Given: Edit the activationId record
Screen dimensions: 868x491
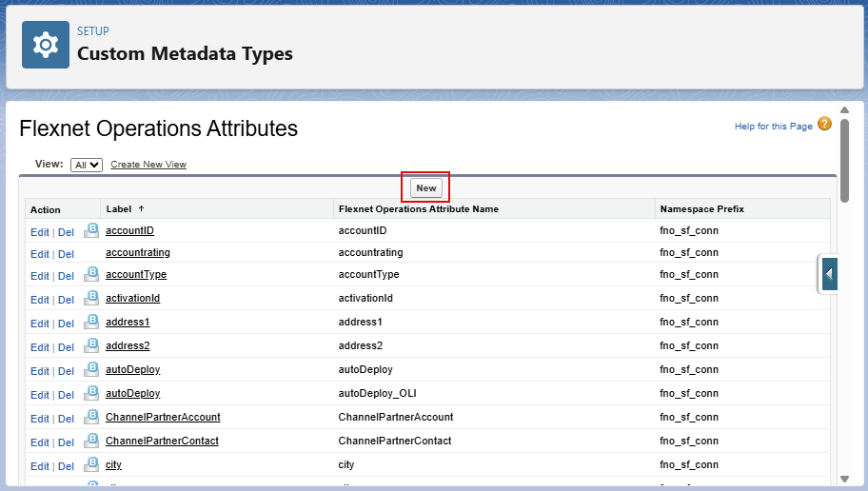Looking at the screenshot, I should pos(40,300).
